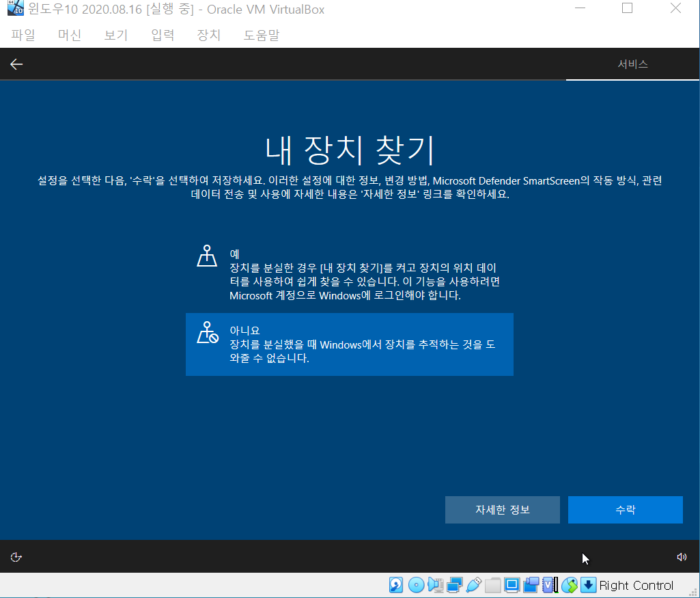Go back with the left arrow

[x=16, y=64]
